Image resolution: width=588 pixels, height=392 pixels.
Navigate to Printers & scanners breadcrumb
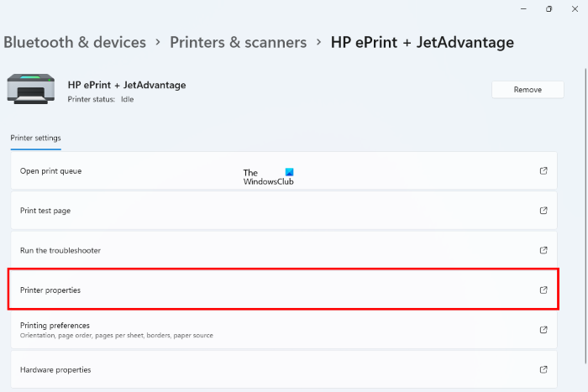point(238,42)
